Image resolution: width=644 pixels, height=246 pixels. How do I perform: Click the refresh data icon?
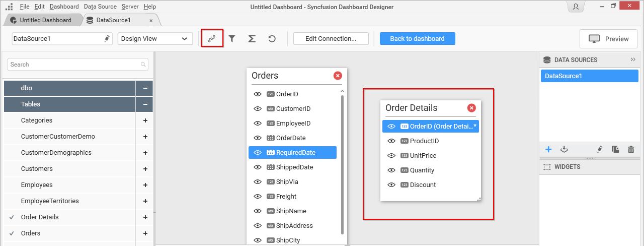pyautogui.click(x=272, y=38)
